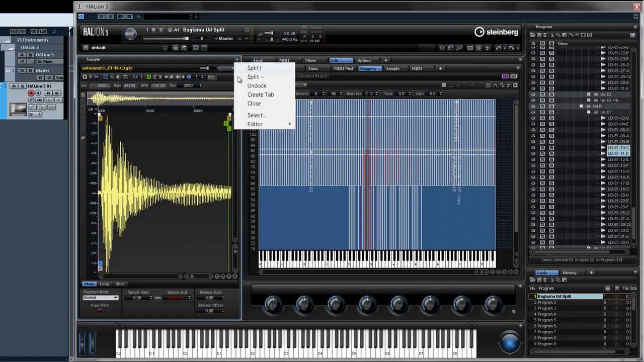Viewport: 644px width, 362px height.
Task: Click the purple AB badge above mapping editor
Action: pyautogui.click(x=505, y=76)
